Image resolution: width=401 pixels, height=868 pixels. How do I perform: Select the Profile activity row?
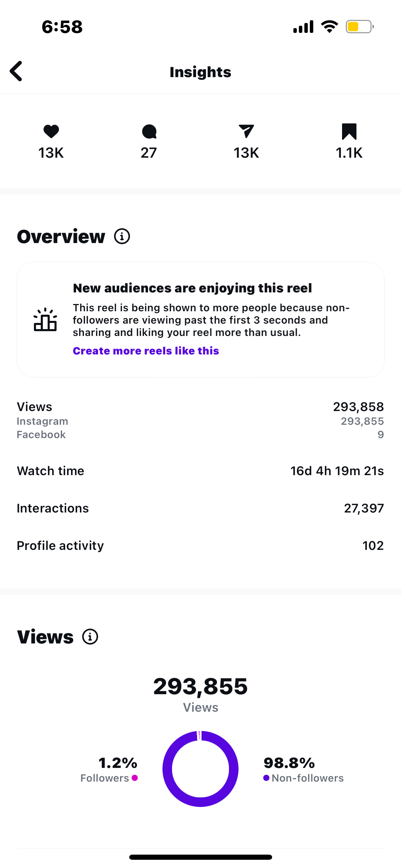click(x=200, y=545)
